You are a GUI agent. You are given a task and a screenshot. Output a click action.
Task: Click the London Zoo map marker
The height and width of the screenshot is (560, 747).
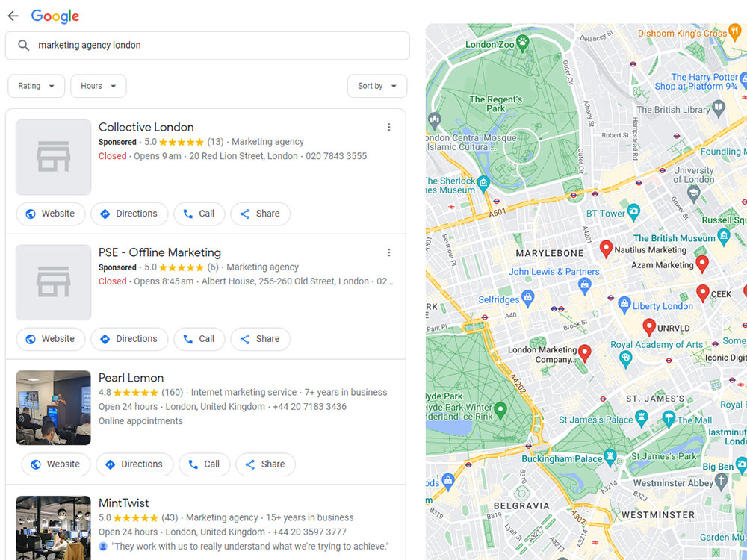(x=523, y=43)
